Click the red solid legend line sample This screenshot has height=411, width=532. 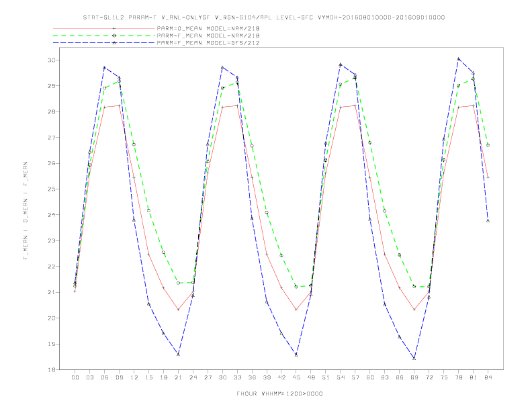(104, 28)
